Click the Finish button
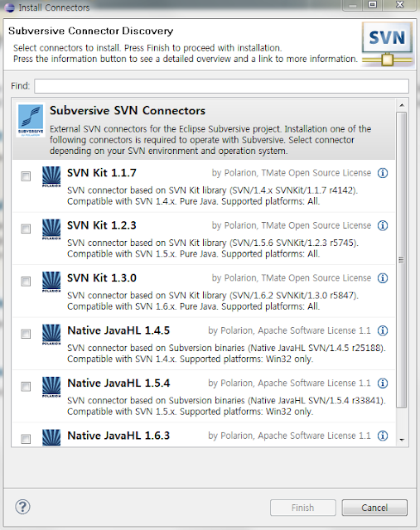420x530 pixels. coord(303,508)
